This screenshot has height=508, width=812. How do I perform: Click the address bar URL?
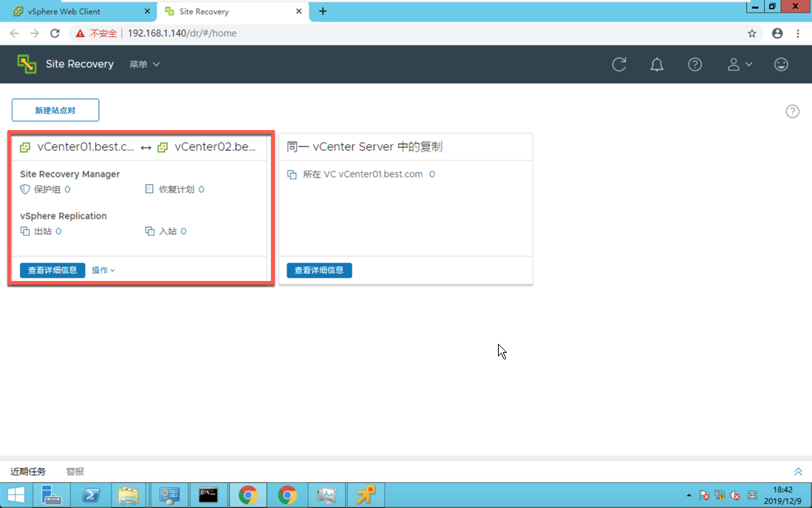coord(182,33)
